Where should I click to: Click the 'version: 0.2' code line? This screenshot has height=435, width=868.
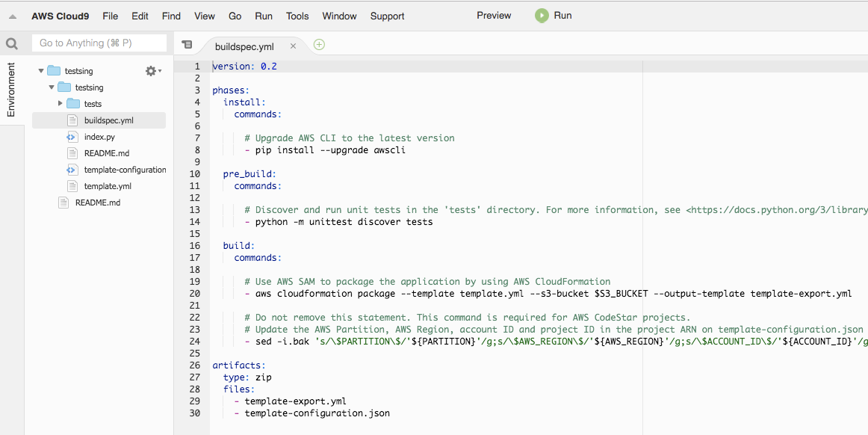[245, 67]
